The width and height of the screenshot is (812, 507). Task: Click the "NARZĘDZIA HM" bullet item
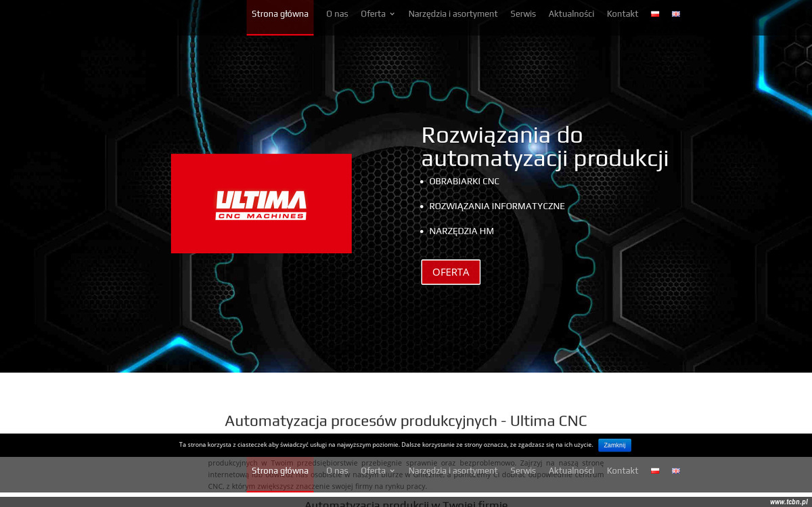pyautogui.click(x=461, y=231)
